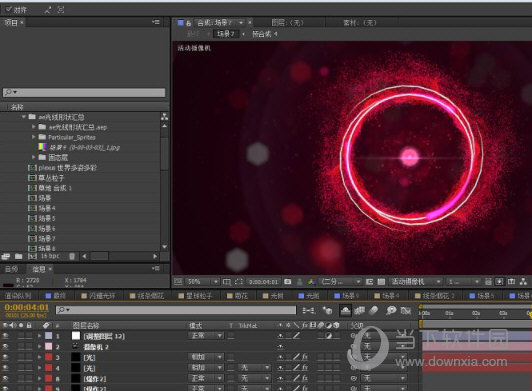
Task: Open grid and guide options in viewer
Action: (227, 282)
